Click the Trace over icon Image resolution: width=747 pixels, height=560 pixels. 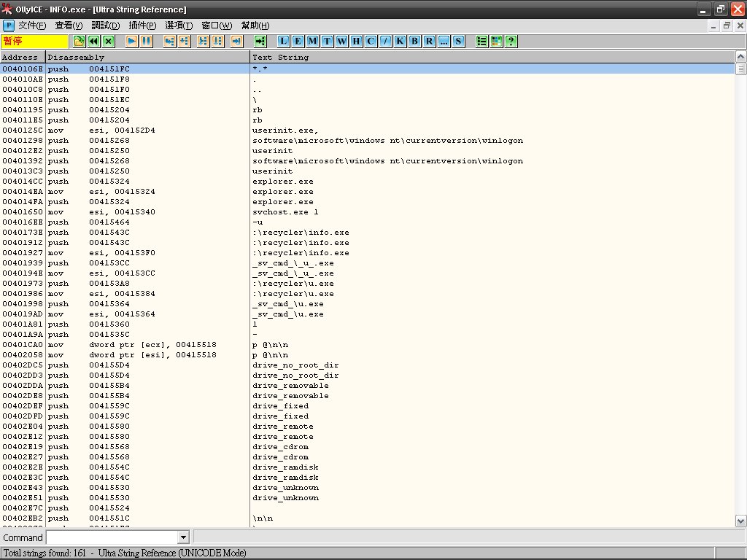(217, 42)
